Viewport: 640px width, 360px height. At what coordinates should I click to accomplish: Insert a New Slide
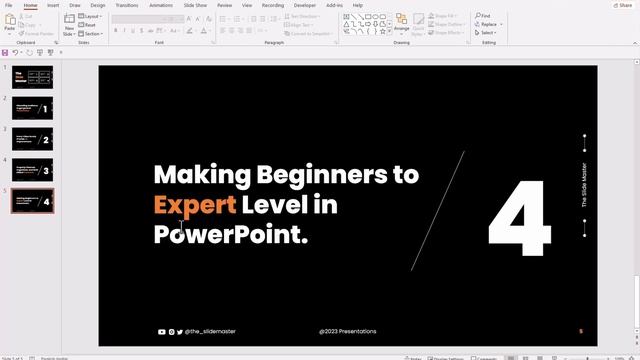click(69, 24)
